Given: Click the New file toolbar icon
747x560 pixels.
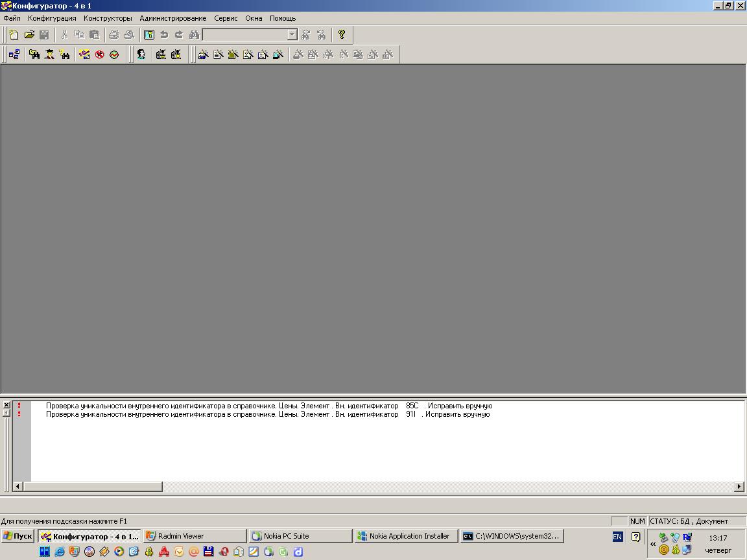Looking at the screenshot, I should [x=14, y=35].
